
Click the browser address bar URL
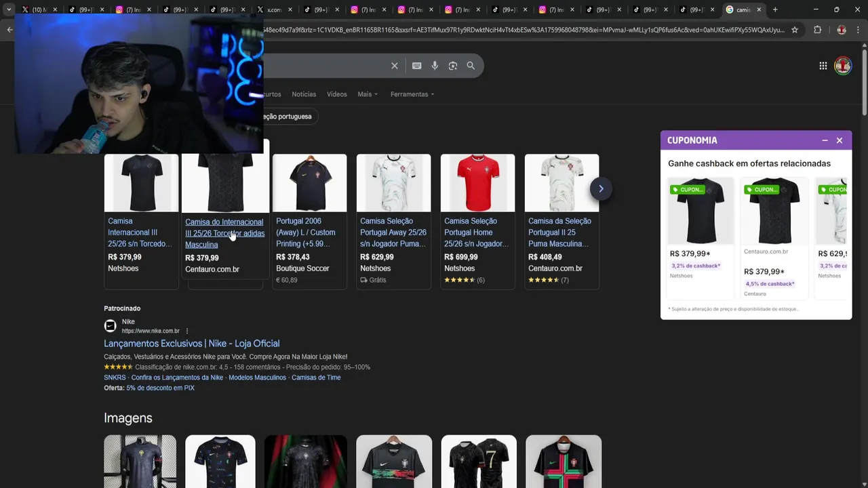524,30
